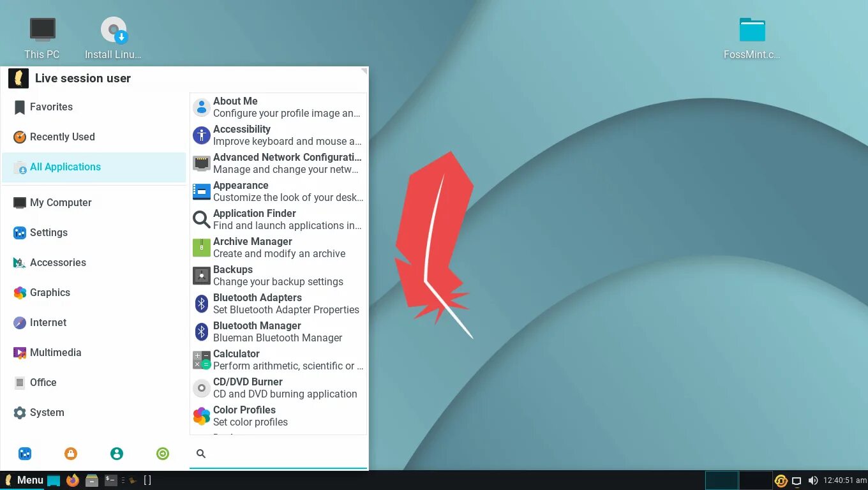Click the hat icon in the taskbar

click(133, 480)
